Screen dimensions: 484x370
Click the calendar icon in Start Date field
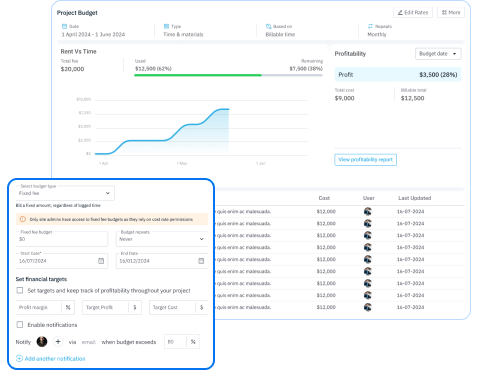(x=101, y=261)
